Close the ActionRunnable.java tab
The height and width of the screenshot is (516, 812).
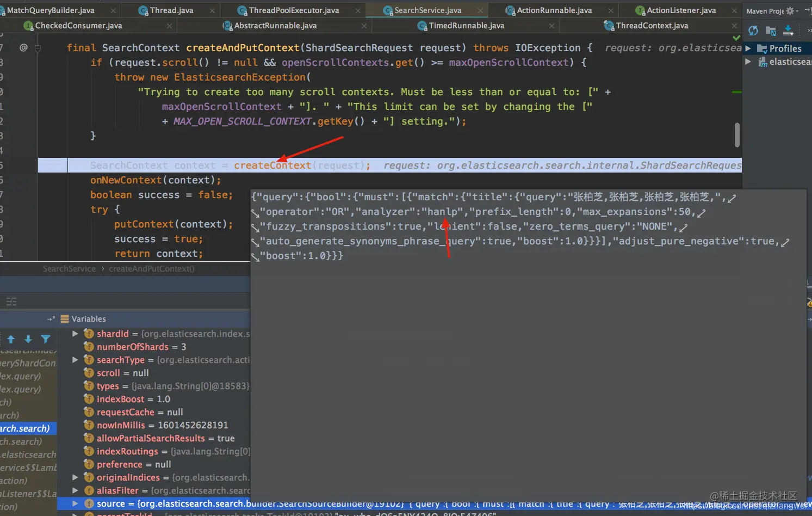coord(611,10)
